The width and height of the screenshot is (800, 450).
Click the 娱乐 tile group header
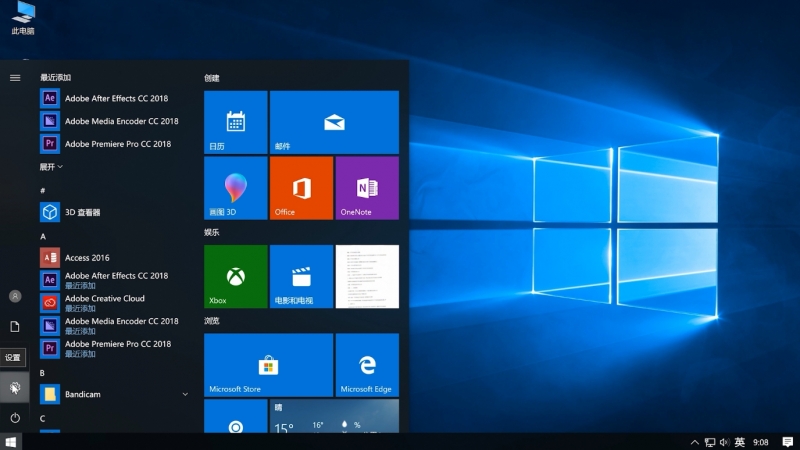[212, 232]
